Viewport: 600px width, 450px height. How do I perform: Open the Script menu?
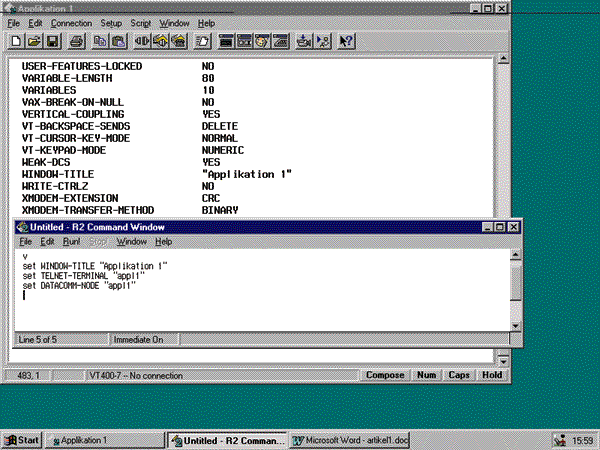tap(142, 21)
